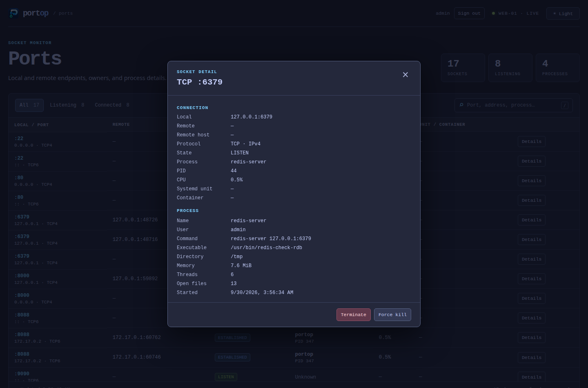
Task: Click the remote address 127.0.0.1:48726
Action: pos(135,220)
